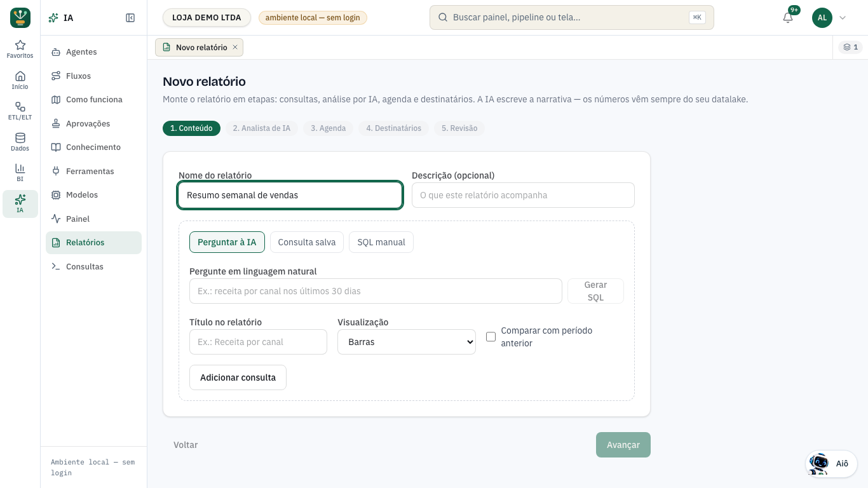
Task: Click the Gerar SQL button
Action: (595, 291)
